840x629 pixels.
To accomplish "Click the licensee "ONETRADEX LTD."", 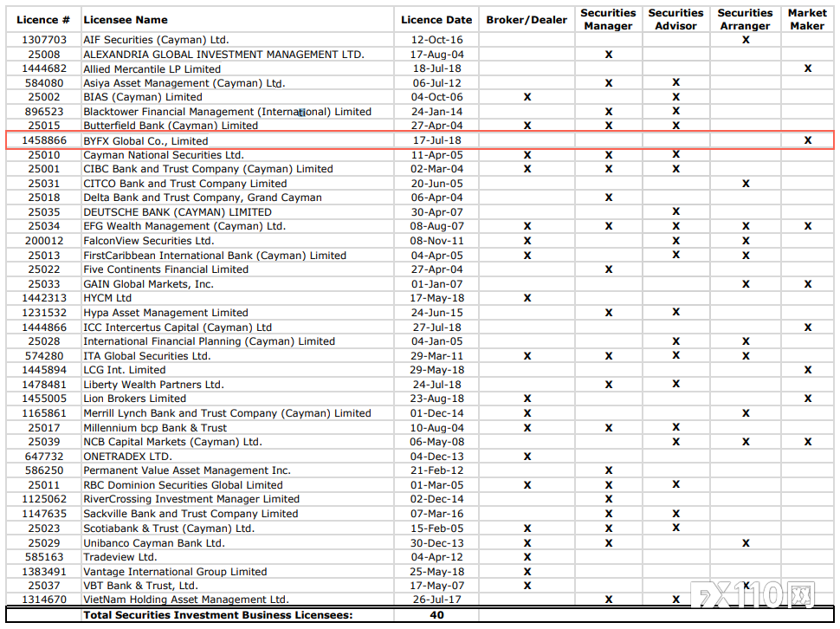I will 127,457.
